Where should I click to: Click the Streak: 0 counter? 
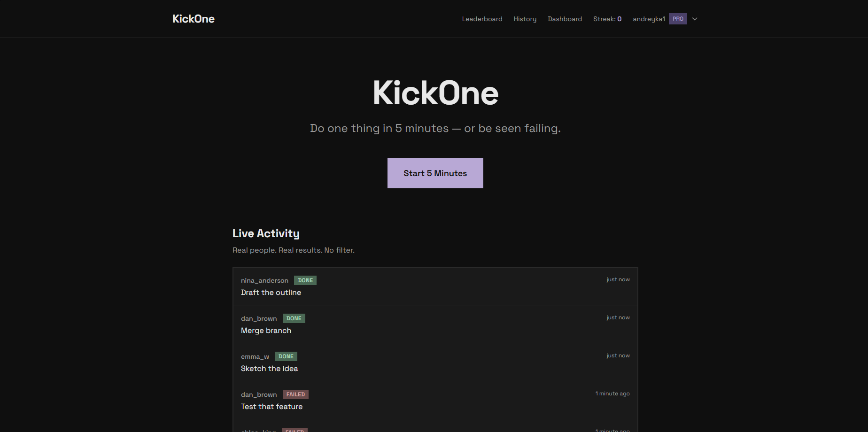607,19
